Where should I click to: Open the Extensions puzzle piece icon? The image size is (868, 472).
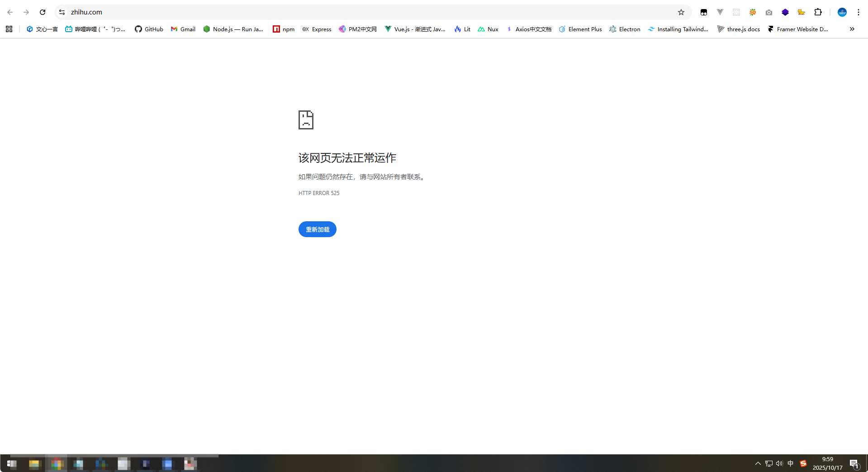pos(818,12)
